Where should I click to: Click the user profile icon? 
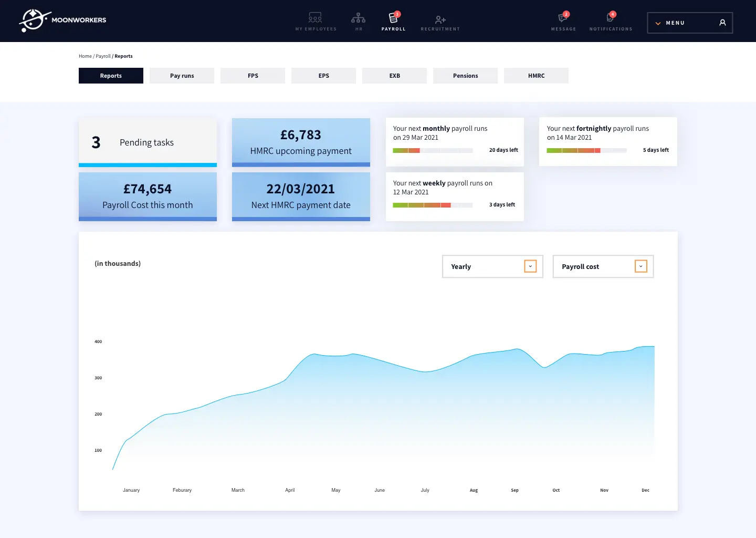pyautogui.click(x=722, y=23)
